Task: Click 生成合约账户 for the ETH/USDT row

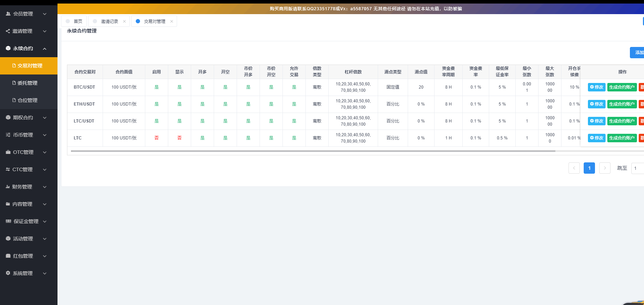Action: [x=622, y=104]
